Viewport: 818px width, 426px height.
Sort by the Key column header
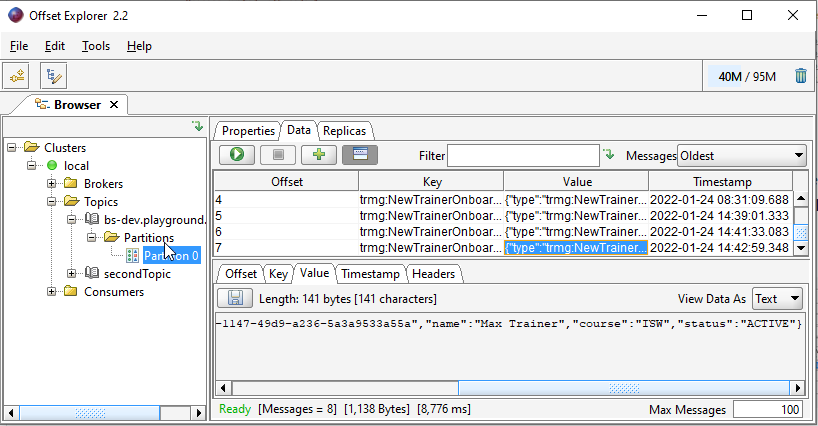(431, 181)
